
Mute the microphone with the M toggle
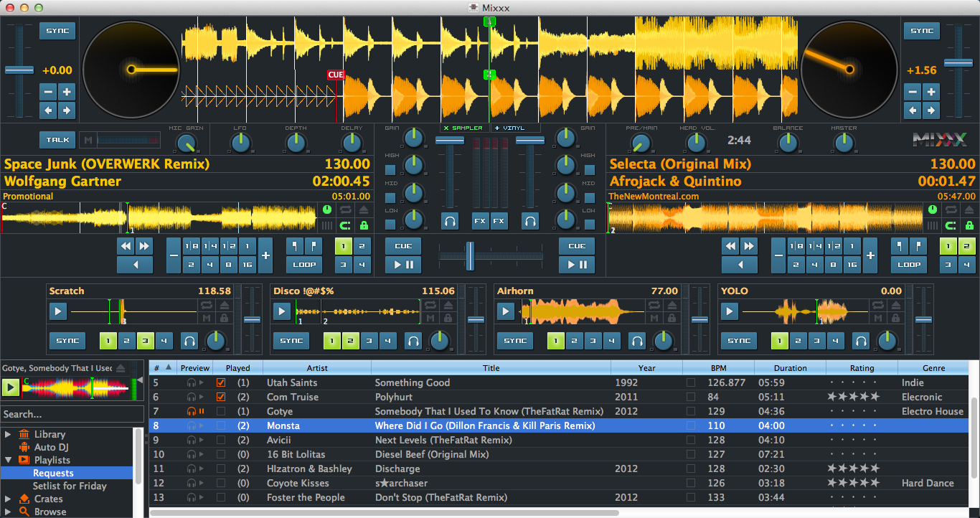[x=88, y=140]
